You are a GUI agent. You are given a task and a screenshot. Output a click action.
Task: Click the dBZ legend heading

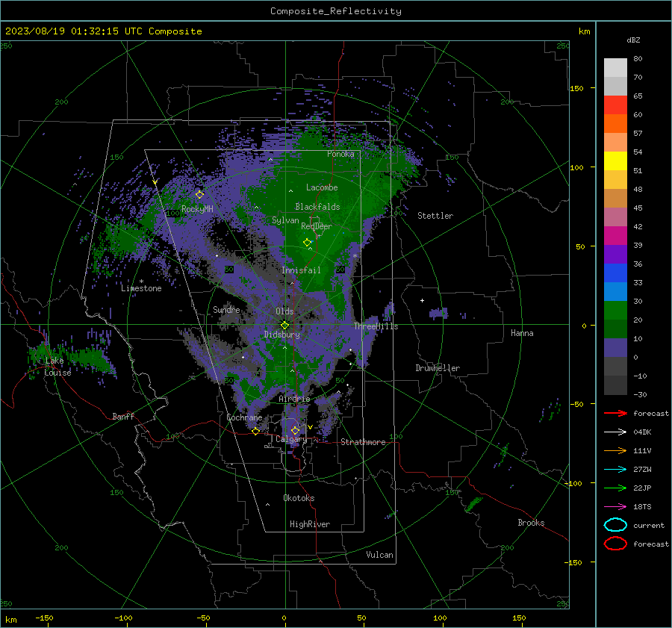tap(633, 40)
